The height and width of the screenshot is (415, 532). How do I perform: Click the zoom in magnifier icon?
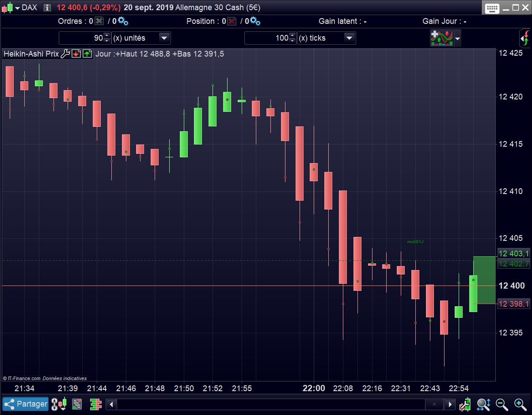tap(521, 404)
